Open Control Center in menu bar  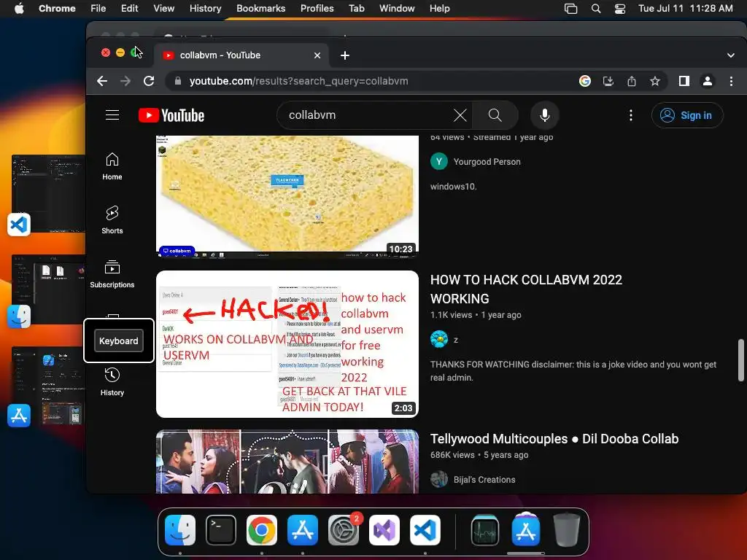[620, 9]
